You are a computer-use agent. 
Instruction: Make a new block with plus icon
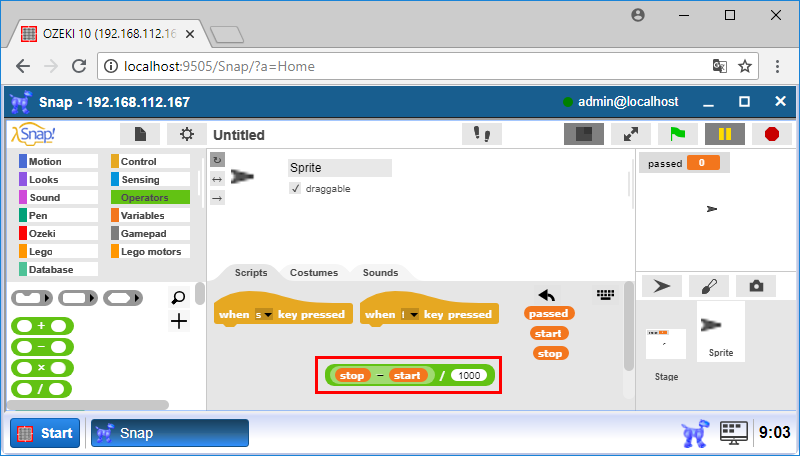coord(179,321)
